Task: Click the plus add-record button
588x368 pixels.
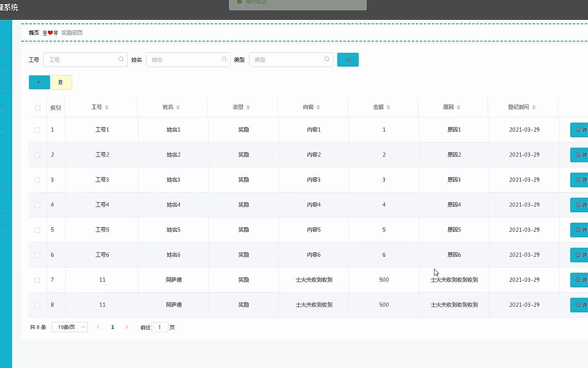Action: tap(39, 82)
